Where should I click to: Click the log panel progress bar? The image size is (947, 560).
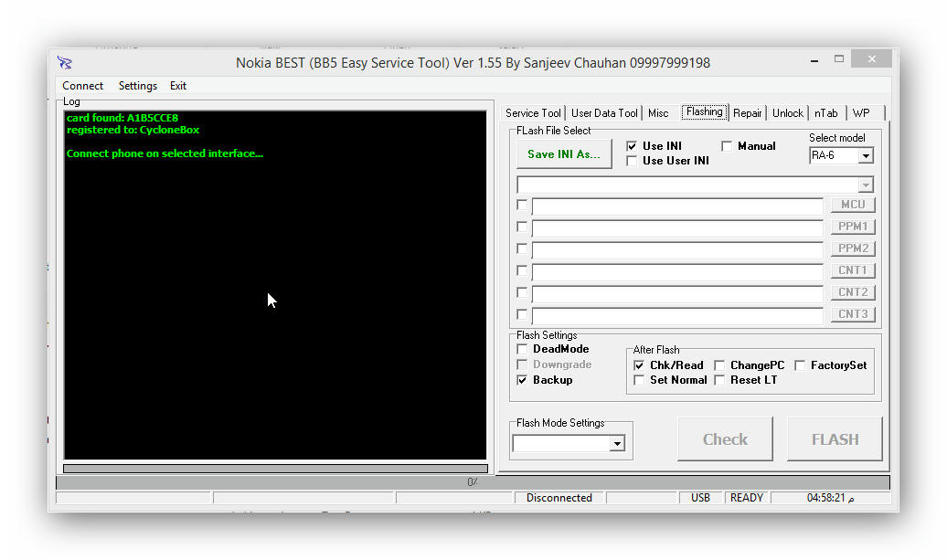(x=275, y=469)
